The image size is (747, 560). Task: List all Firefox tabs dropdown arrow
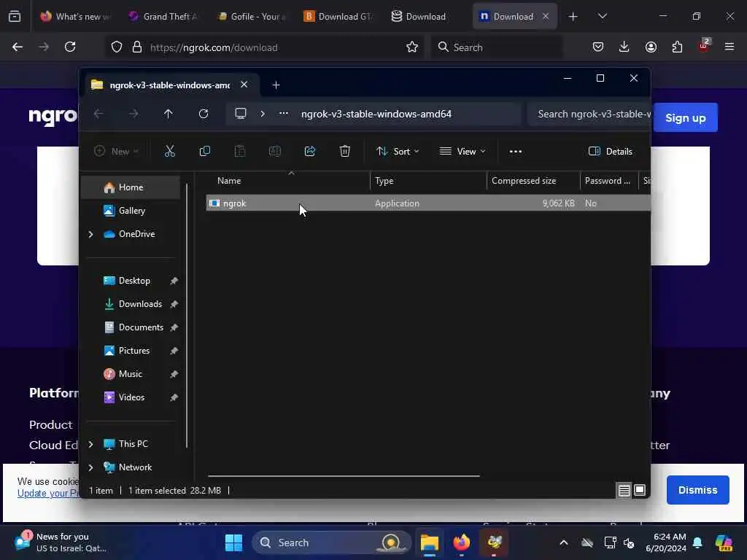[602, 16]
